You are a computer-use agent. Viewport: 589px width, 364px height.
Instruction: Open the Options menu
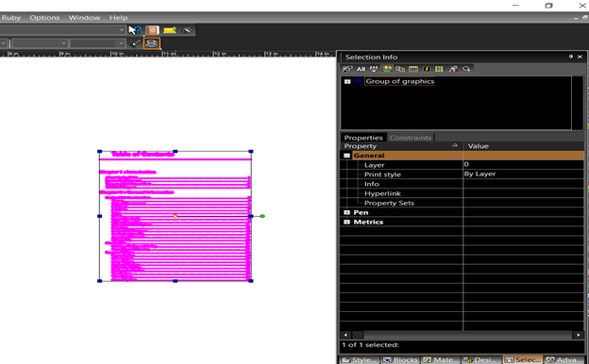44,18
